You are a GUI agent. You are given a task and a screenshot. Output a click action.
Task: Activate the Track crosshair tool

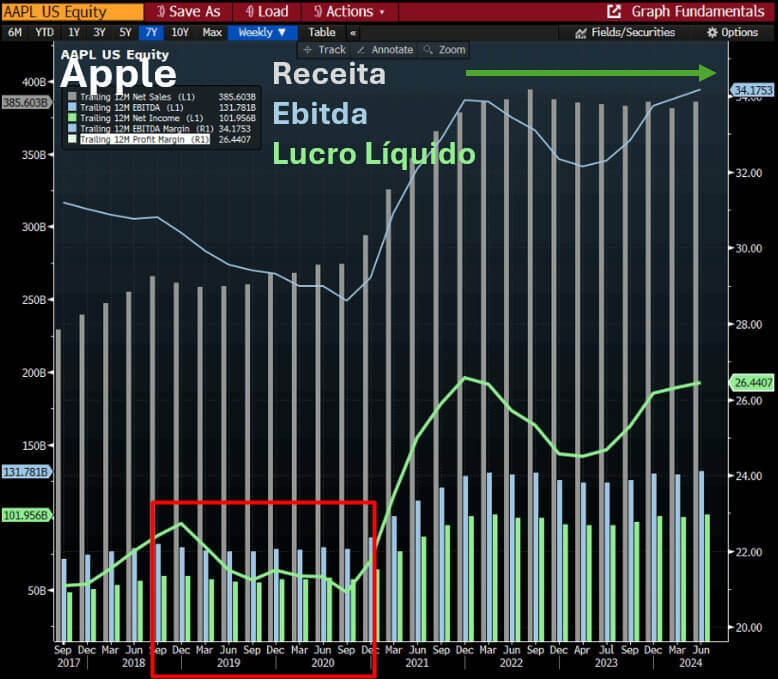[x=325, y=50]
